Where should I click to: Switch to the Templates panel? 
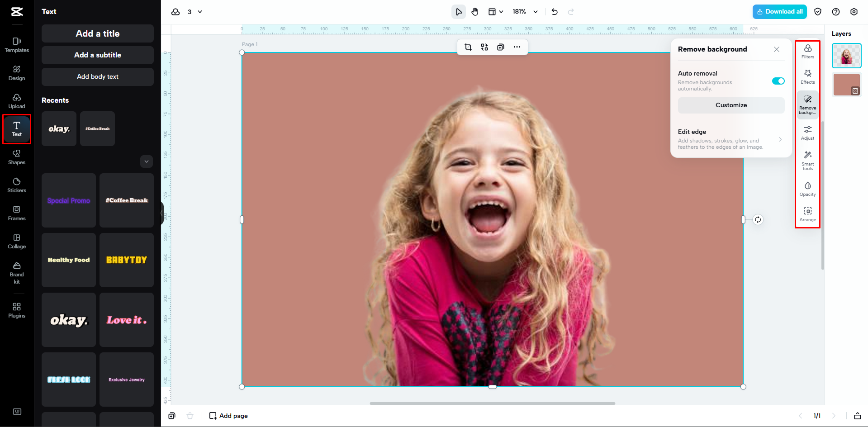[x=17, y=44]
